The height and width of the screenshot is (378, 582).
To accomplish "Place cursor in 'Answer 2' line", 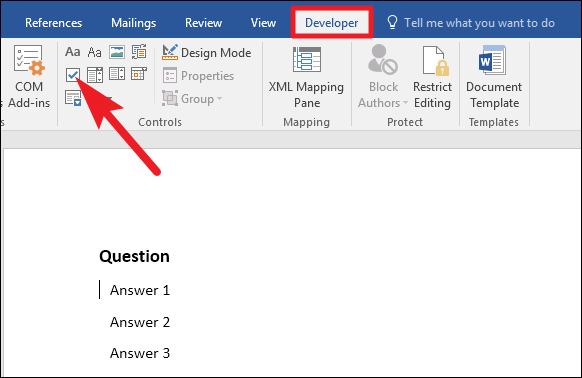I will pos(140,322).
